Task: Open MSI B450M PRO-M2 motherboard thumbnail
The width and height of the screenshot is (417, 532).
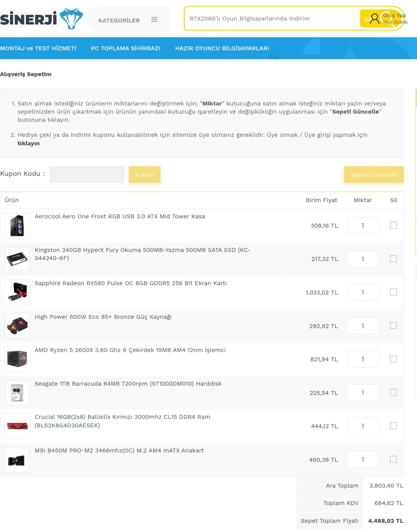Action: [17, 460]
